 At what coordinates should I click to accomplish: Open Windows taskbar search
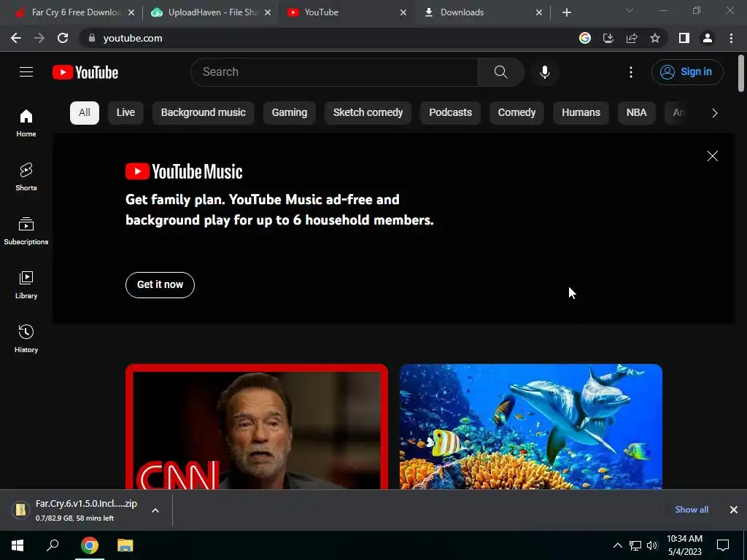tap(53, 545)
